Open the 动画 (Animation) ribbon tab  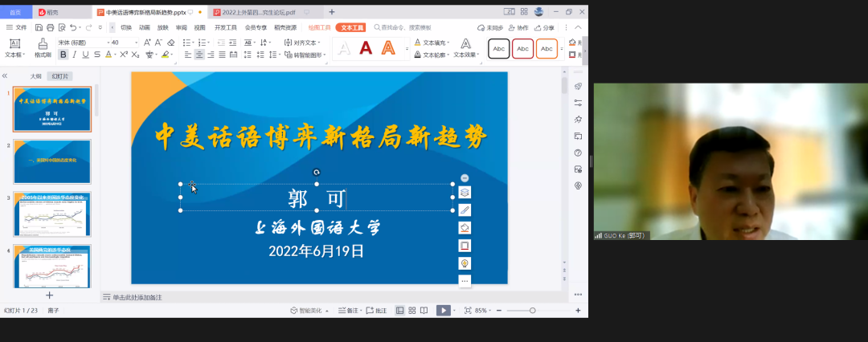(x=144, y=27)
